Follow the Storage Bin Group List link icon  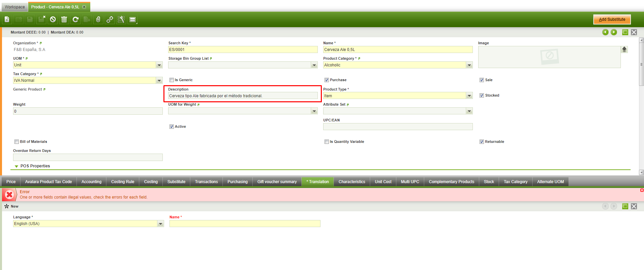(211, 59)
